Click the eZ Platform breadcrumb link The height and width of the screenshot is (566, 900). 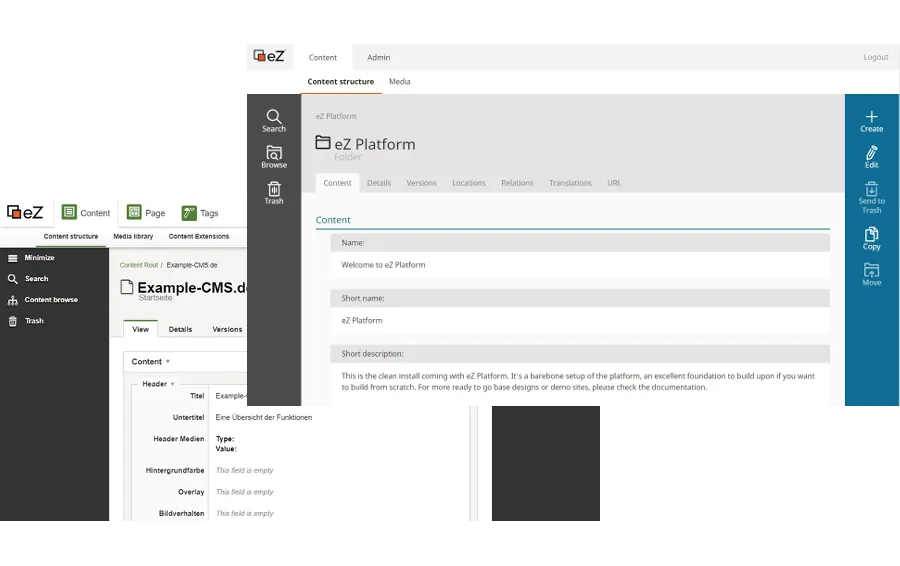point(336,116)
